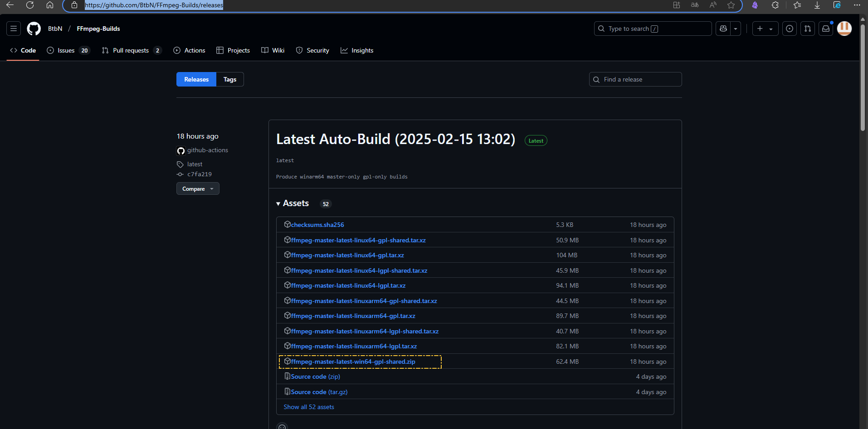Click the split screen icon in address bar
The width and height of the screenshot is (868, 429).
(x=677, y=5)
